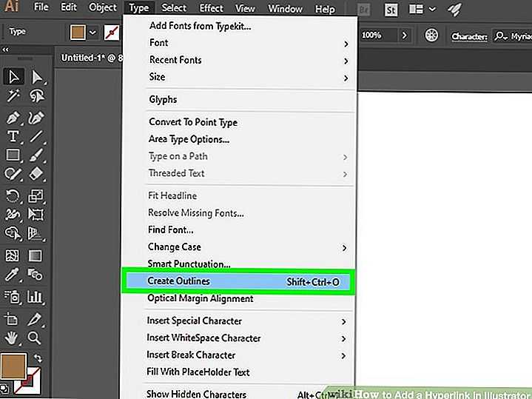
Task: Open the Edit menu
Action: (69, 7)
